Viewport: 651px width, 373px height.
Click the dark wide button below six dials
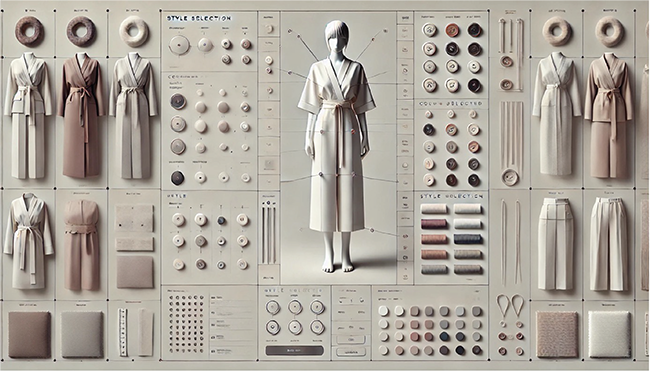(x=294, y=351)
